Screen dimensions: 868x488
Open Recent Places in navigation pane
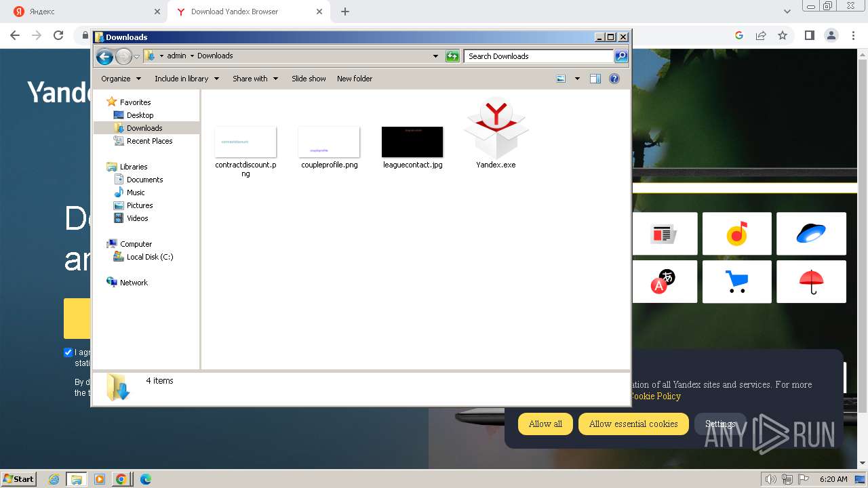[149, 141]
